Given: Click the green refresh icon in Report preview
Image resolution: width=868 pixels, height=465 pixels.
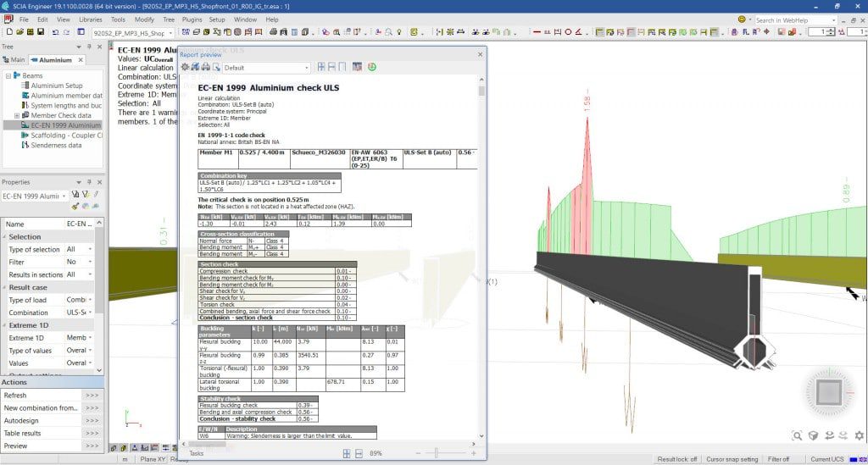Looking at the screenshot, I should (x=372, y=67).
